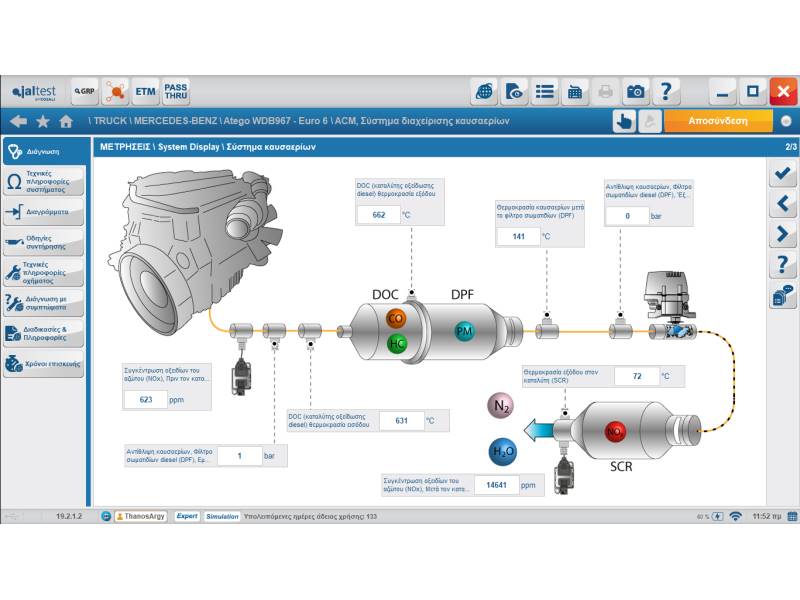Click the DOC outlet temperature value 662
Viewport: 800px width, 600px height.
pos(378,214)
